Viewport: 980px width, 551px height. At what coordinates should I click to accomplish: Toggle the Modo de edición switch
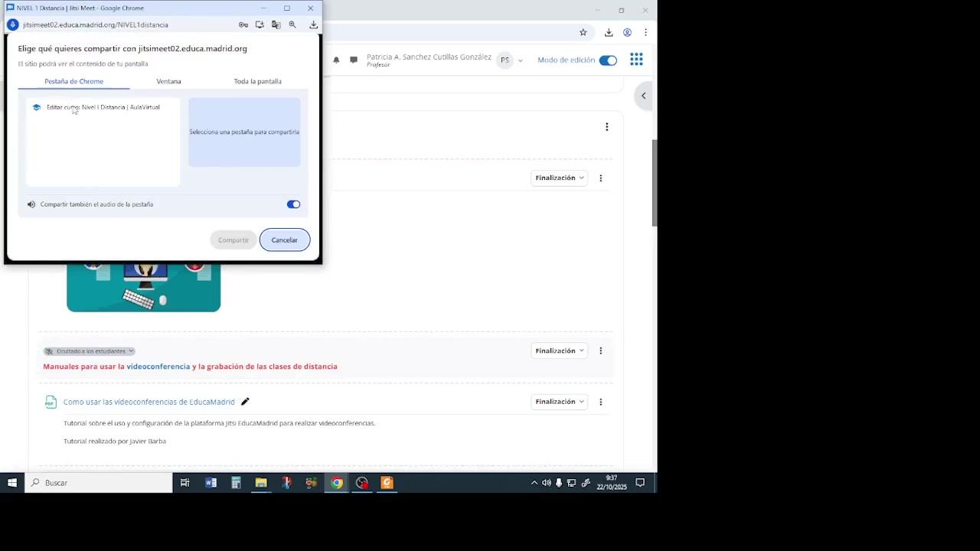(x=608, y=60)
